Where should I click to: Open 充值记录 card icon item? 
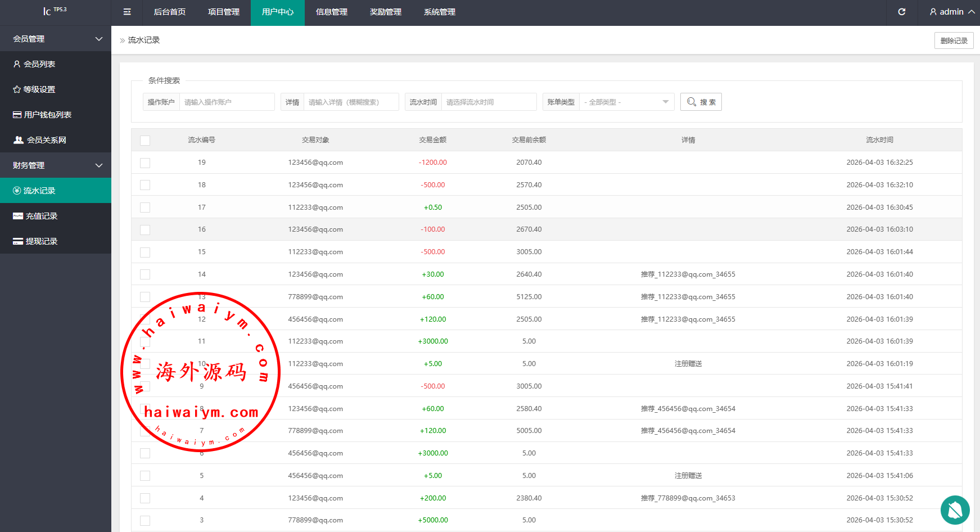tap(18, 216)
